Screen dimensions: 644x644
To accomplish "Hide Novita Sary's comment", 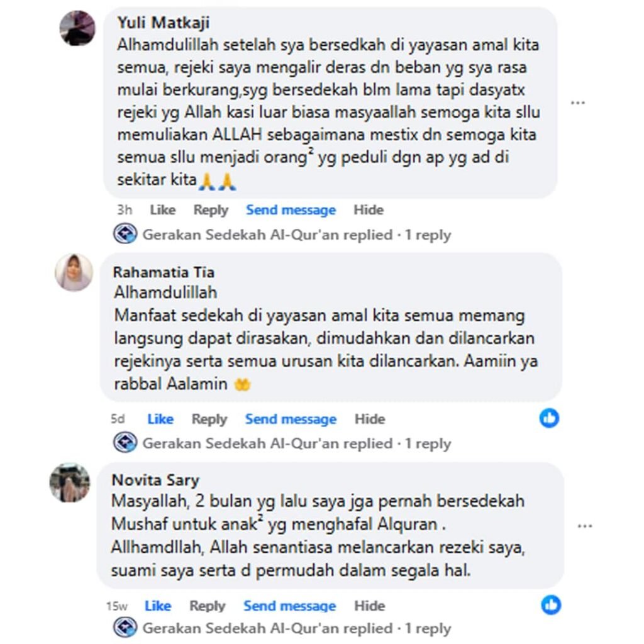I will 370,606.
